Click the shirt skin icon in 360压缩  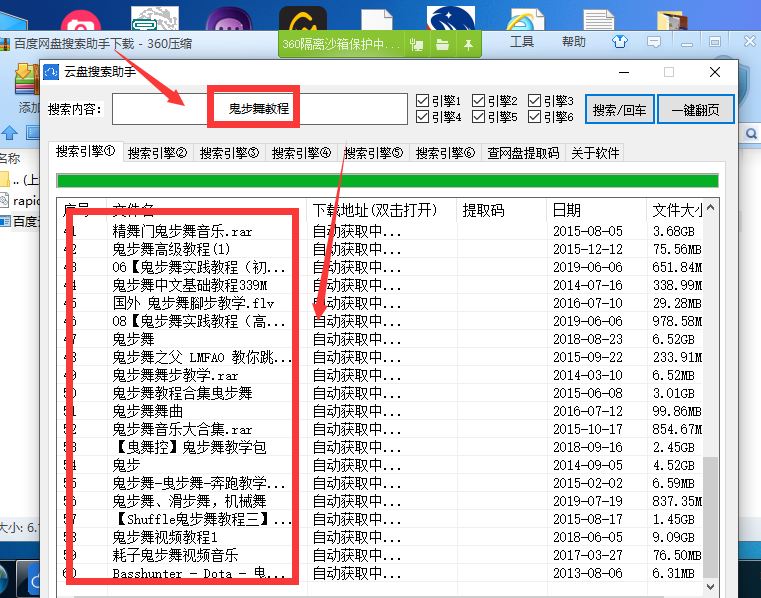click(620, 42)
